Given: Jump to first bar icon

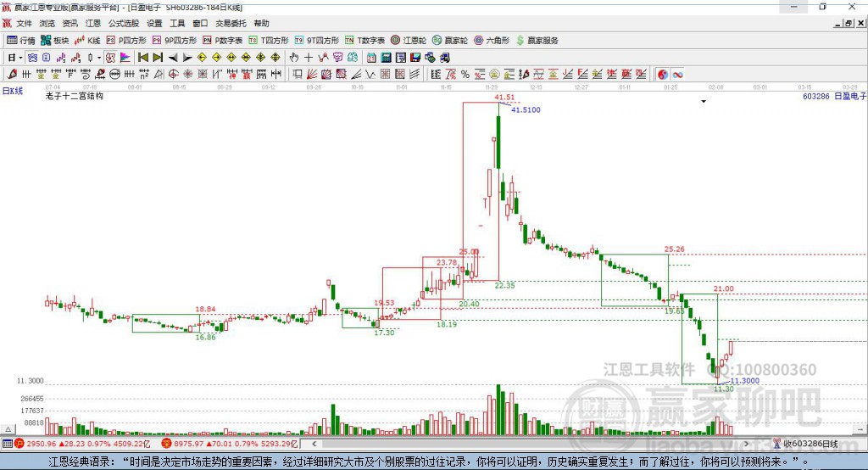Looking at the screenshot, I should (x=142, y=58).
